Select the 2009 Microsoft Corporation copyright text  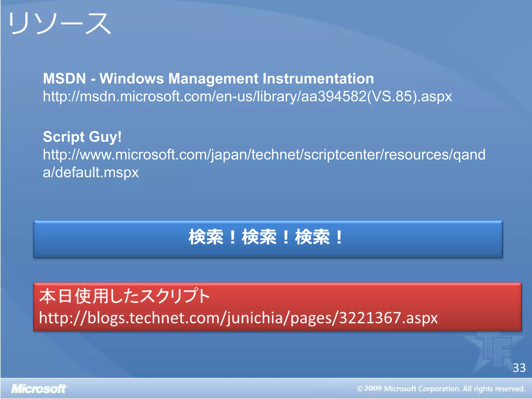click(x=441, y=389)
